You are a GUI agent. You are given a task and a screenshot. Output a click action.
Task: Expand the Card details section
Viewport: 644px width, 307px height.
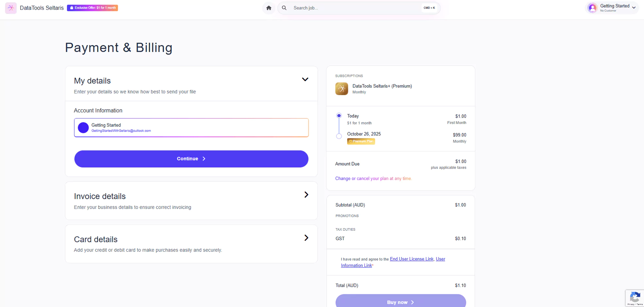pos(306,238)
